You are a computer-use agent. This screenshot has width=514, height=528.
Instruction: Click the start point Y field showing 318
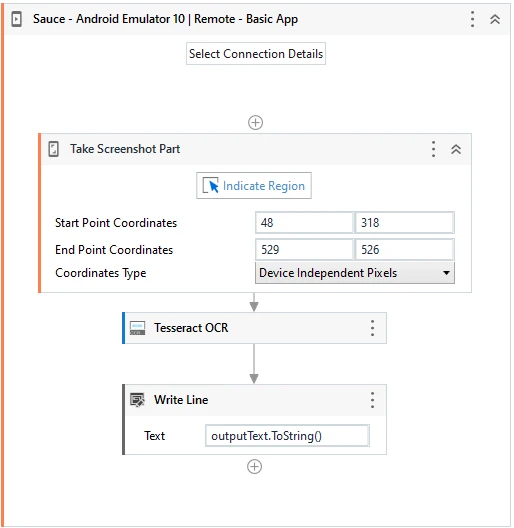[x=404, y=223]
